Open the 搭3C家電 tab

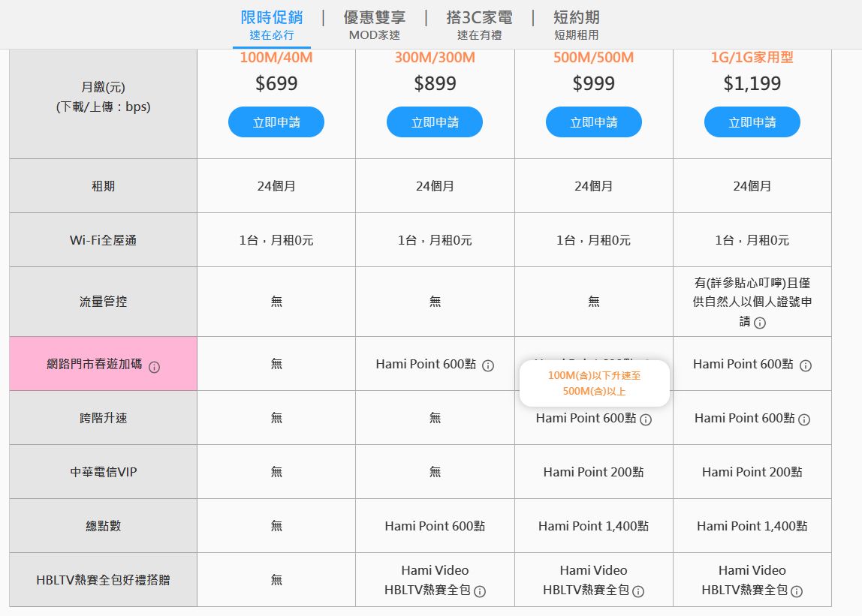[479, 25]
